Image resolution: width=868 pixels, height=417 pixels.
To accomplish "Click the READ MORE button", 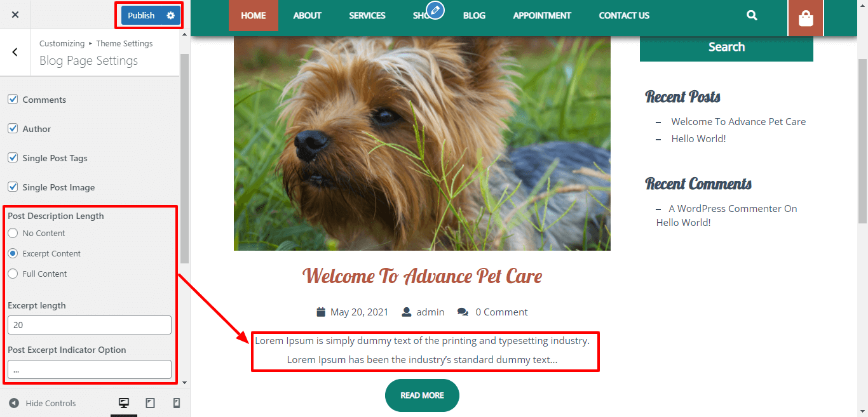I will tap(422, 395).
